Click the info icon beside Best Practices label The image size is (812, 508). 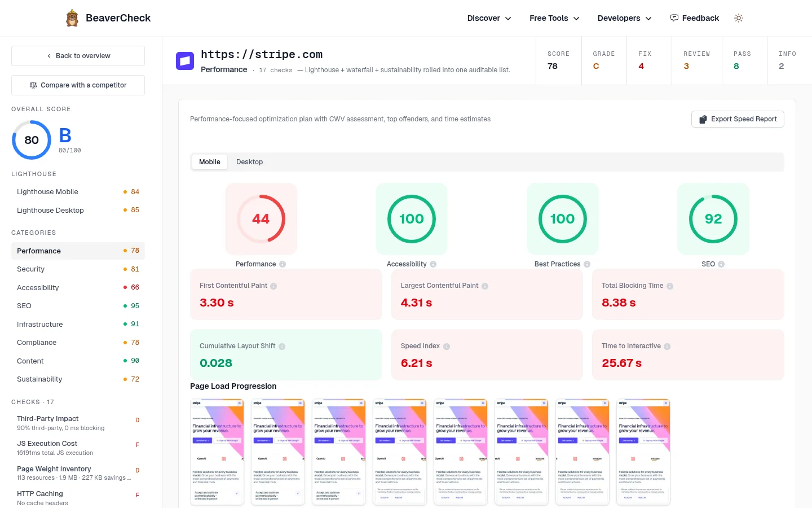[x=587, y=264]
